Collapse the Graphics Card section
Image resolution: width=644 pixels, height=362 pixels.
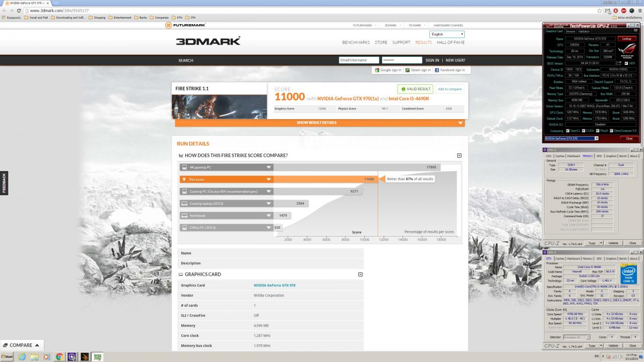[360, 274]
